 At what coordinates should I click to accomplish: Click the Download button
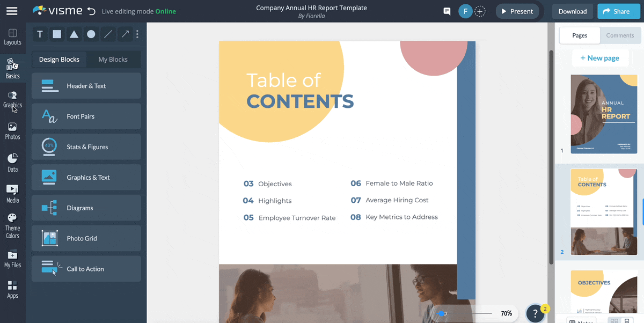pyautogui.click(x=572, y=11)
